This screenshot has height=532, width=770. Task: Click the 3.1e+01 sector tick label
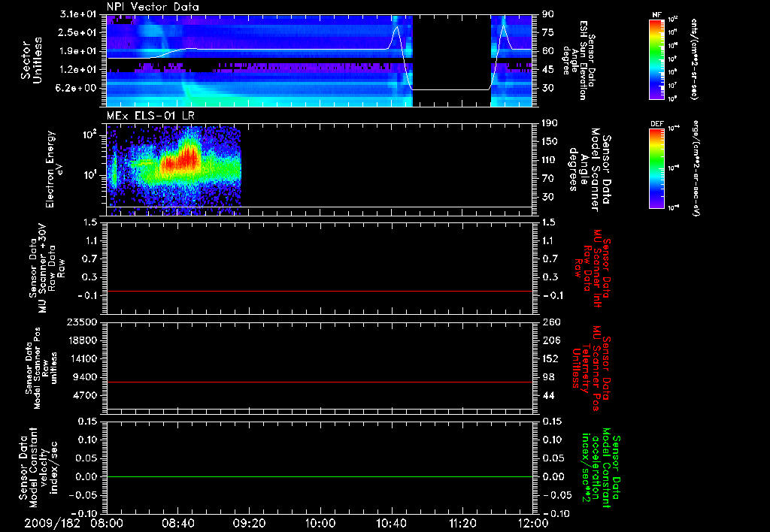click(80, 14)
